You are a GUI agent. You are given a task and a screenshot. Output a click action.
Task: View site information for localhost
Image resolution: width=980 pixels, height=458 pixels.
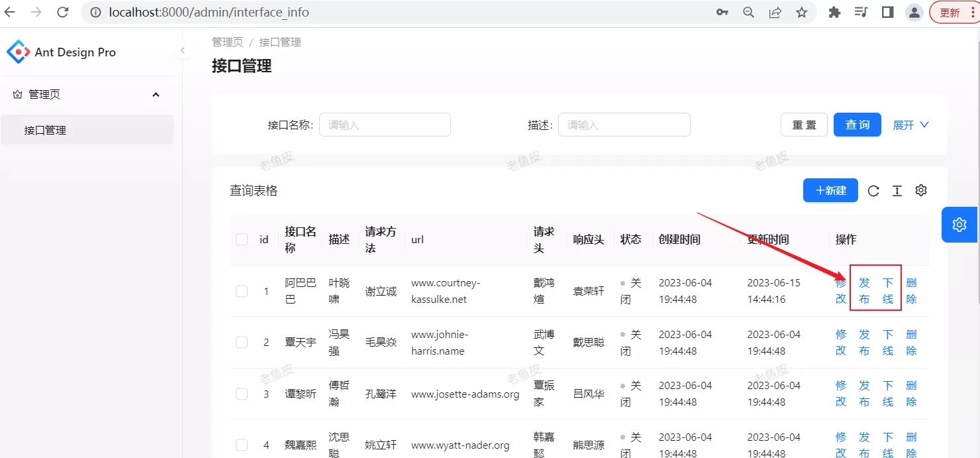tap(95, 12)
